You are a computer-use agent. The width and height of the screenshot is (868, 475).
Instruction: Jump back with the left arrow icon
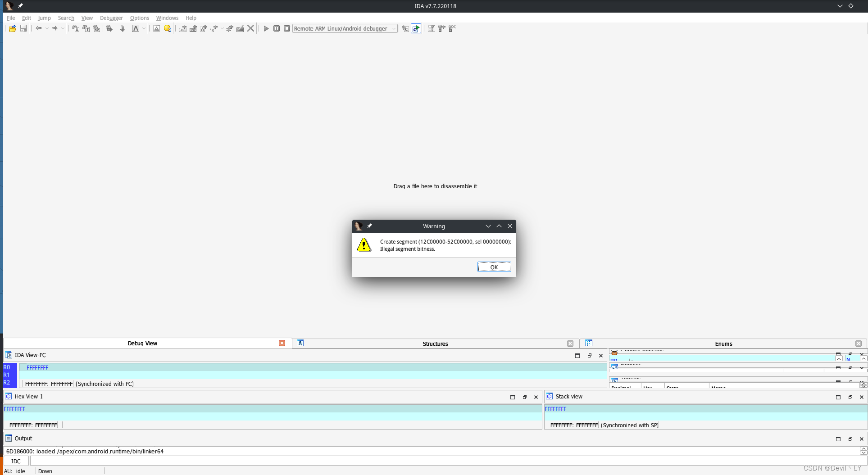pos(39,28)
